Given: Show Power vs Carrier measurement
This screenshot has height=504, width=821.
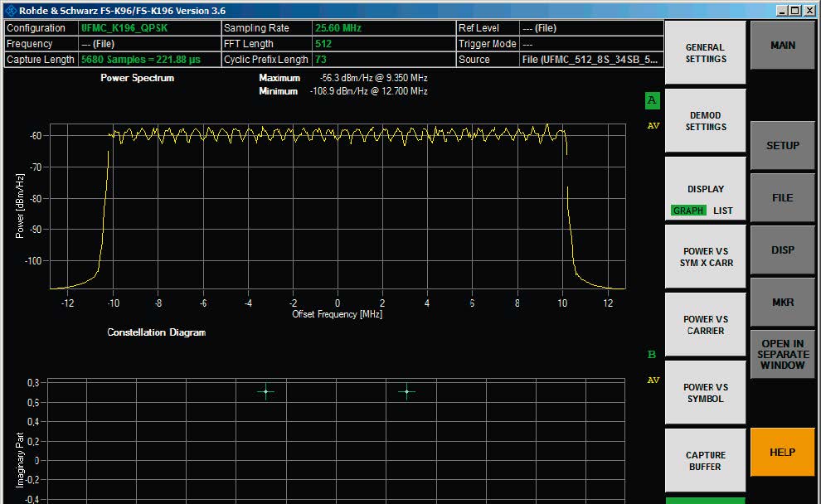Looking at the screenshot, I should tap(705, 325).
